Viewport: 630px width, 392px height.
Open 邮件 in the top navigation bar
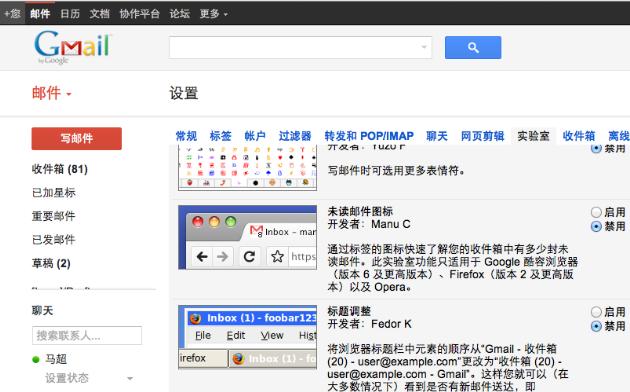point(40,14)
